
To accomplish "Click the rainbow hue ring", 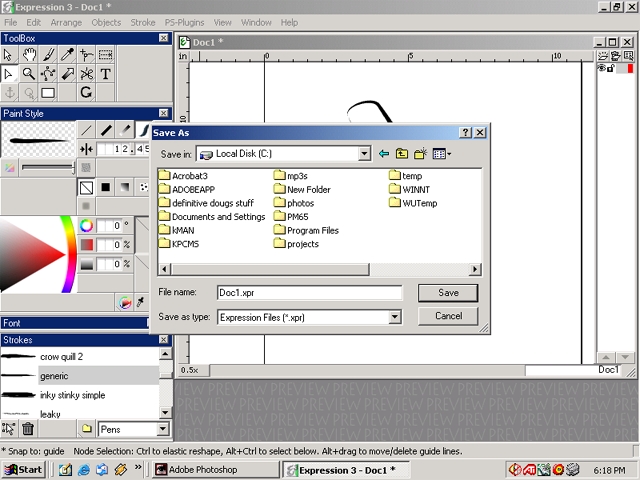I will click(x=70, y=254).
